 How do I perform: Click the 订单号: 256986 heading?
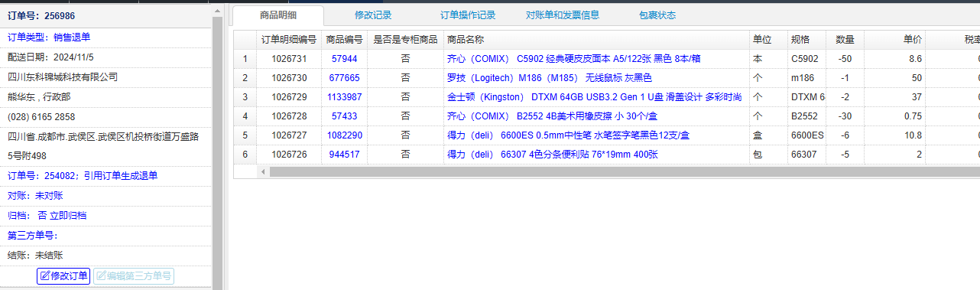41,16
